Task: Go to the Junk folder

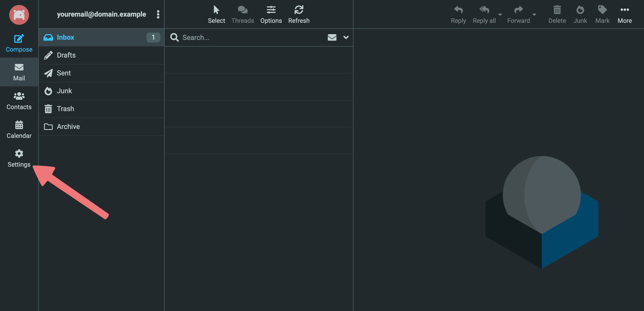Action: tap(64, 91)
